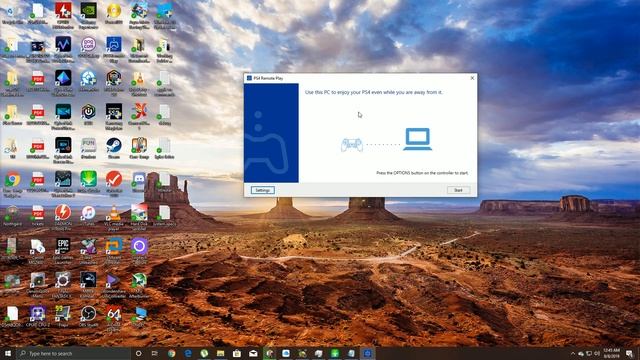The width and height of the screenshot is (640, 360).
Task: Open the Discord desktop icon
Action: click(139, 181)
